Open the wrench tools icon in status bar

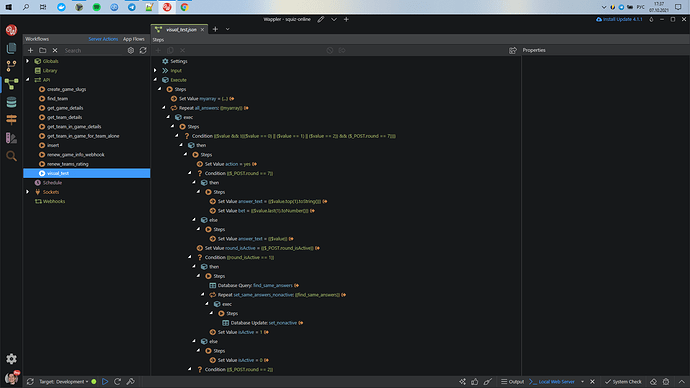[131, 381]
